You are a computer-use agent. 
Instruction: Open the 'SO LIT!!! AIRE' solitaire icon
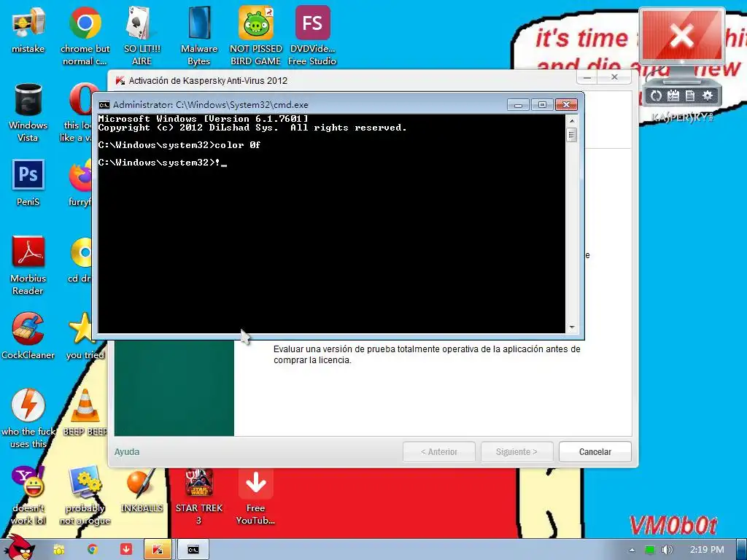[x=142, y=35]
